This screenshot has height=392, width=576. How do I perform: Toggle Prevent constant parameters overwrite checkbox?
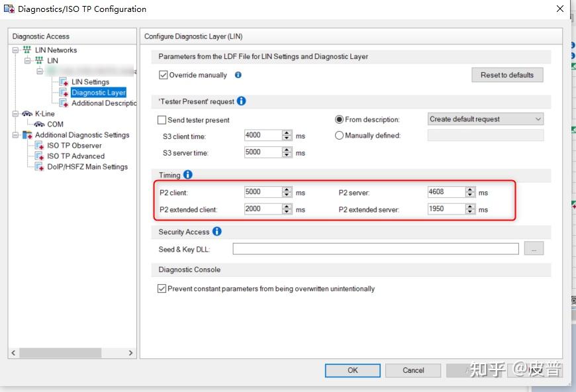[162, 289]
